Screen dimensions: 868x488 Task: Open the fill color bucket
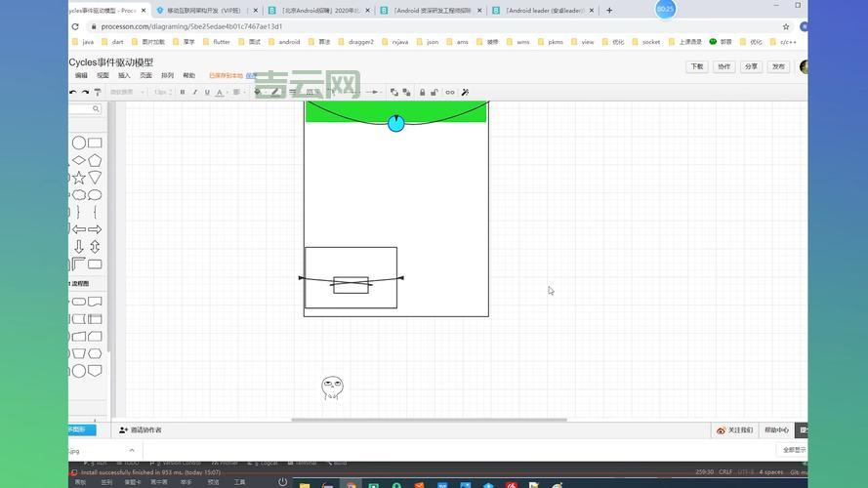pyautogui.click(x=258, y=93)
